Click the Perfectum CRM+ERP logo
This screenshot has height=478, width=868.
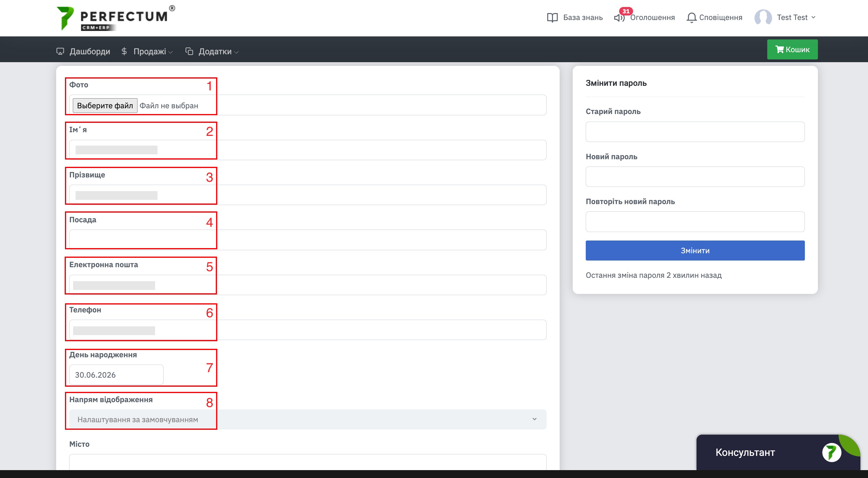coord(116,18)
